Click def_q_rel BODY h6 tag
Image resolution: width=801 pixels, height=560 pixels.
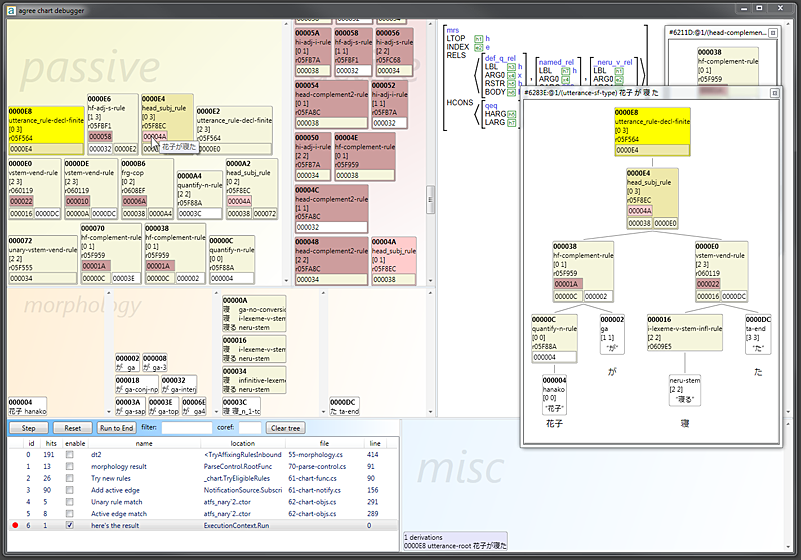[x=511, y=92]
